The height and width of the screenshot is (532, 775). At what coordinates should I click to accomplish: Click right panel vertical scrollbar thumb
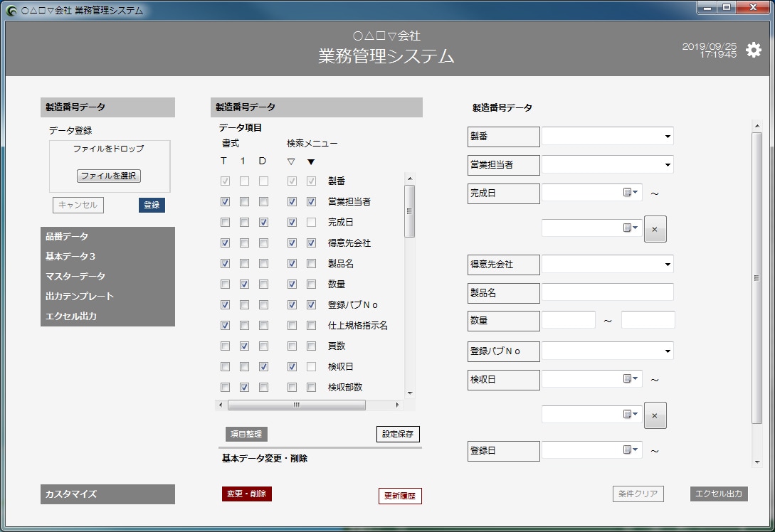[756, 278]
